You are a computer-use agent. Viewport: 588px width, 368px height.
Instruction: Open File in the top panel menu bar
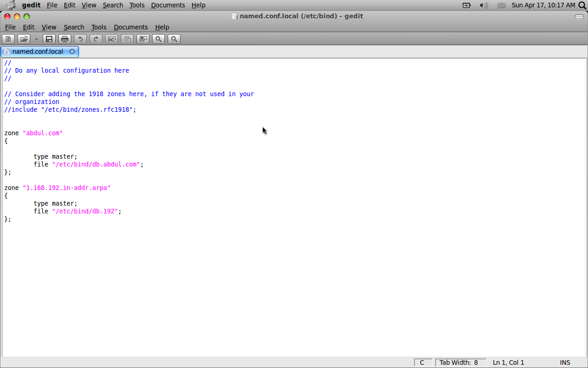click(x=52, y=5)
